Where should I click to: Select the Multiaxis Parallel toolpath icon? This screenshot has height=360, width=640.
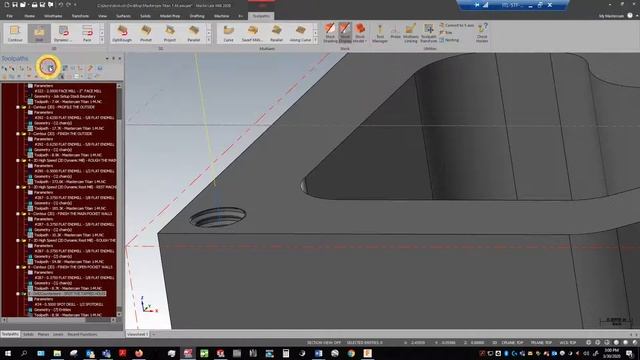(x=276, y=33)
